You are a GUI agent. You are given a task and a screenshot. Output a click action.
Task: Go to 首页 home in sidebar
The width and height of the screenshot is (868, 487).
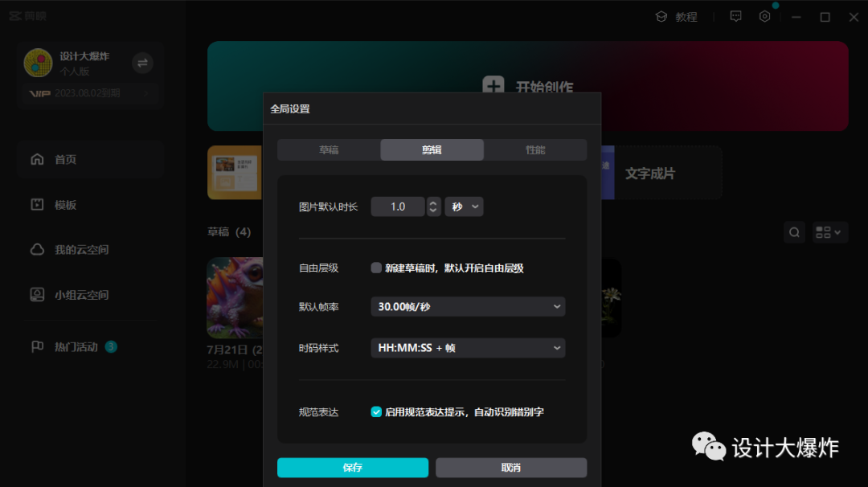(66, 159)
